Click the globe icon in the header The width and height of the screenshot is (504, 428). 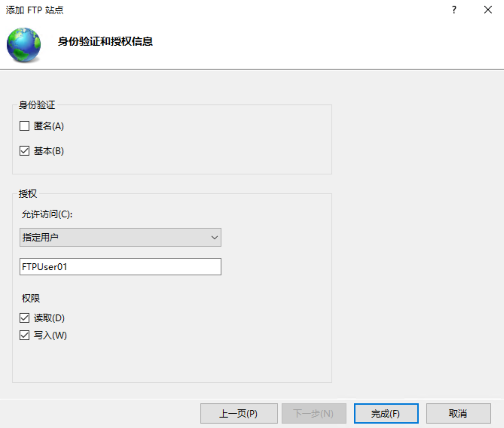point(24,45)
